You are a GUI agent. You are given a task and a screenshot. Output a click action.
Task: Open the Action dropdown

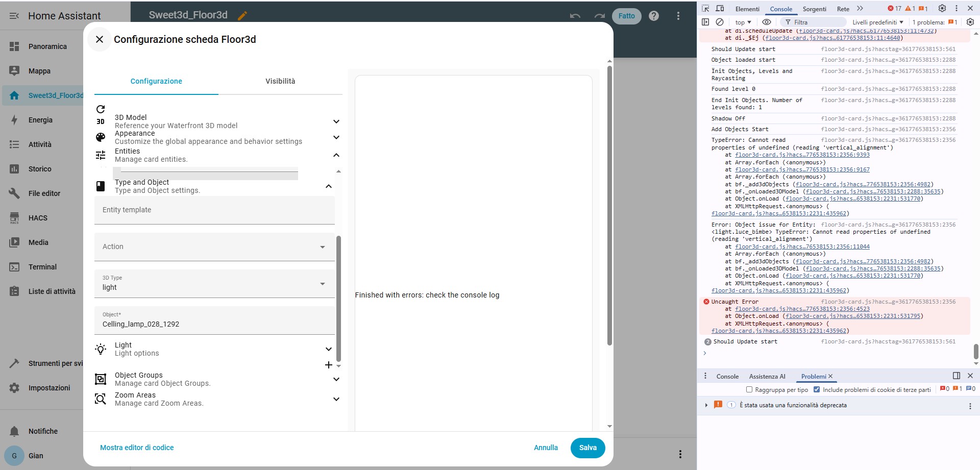click(x=214, y=246)
